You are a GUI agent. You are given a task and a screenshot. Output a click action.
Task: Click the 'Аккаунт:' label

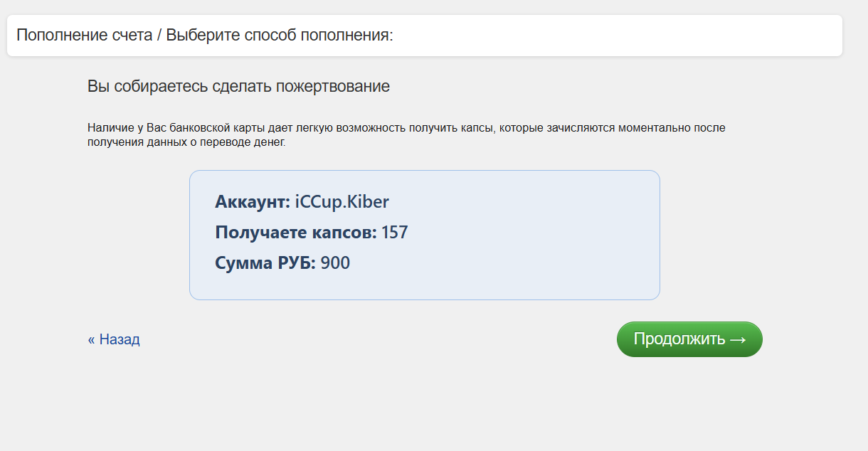(x=252, y=202)
